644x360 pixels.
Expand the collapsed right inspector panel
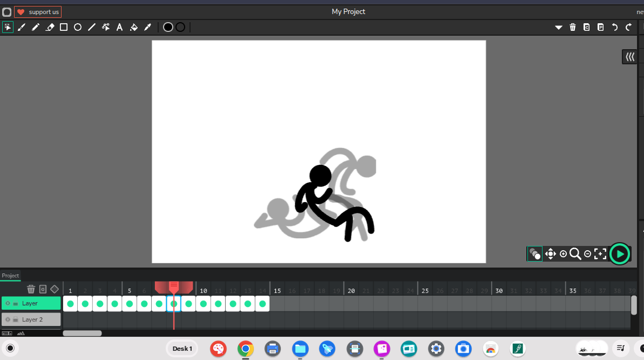click(629, 57)
